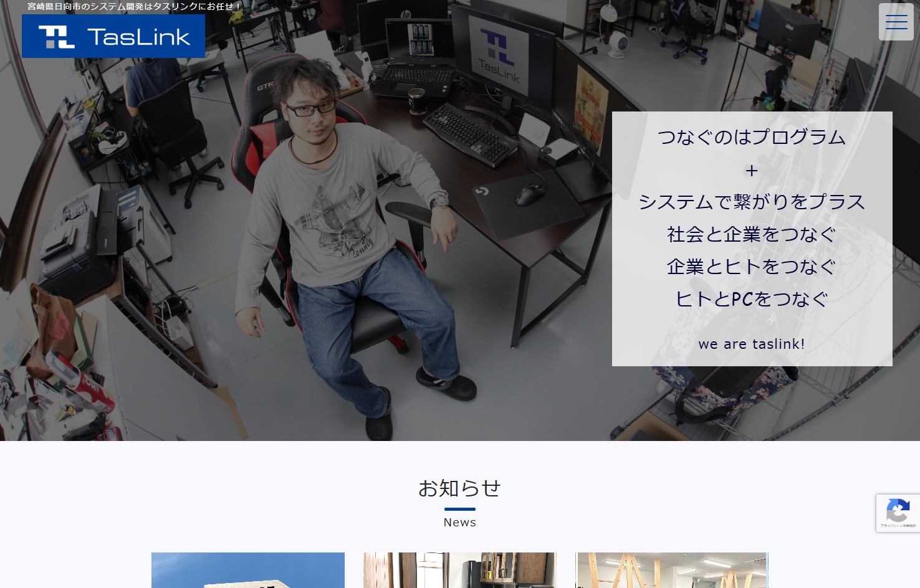Viewport: 920px width, 588px height.
Task: Click the ヒトとPCをつなぐ text line
Action: pos(752,299)
